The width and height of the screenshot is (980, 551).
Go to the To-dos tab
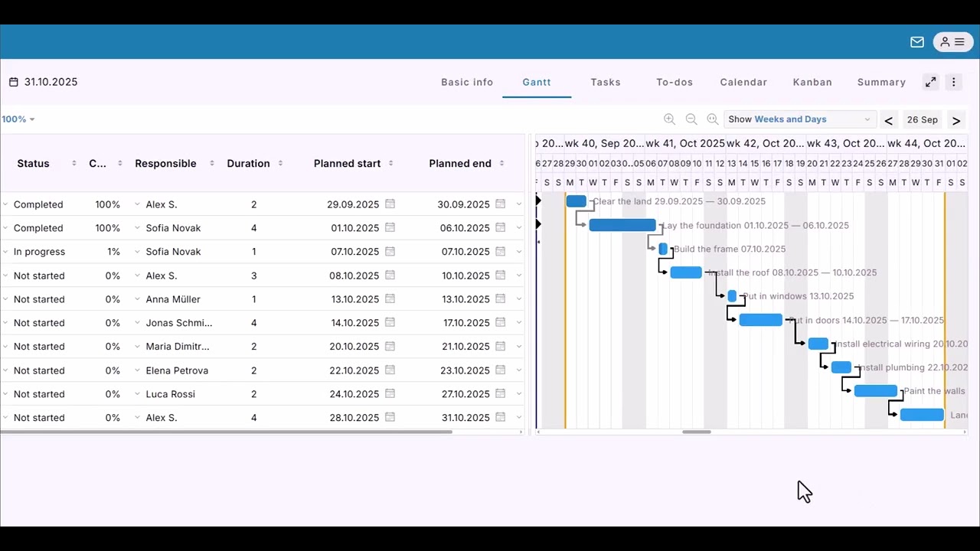[675, 82]
